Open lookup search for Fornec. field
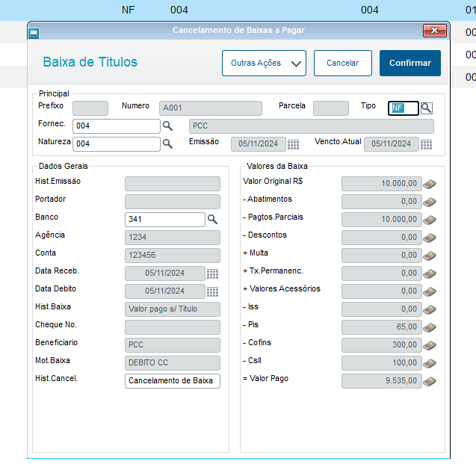This screenshot has height=473, width=476. point(167,126)
